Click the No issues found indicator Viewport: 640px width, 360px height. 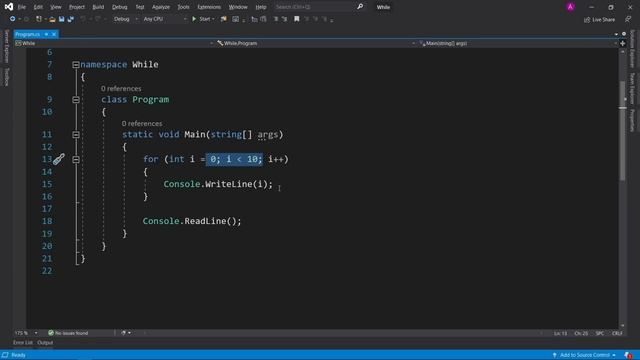click(68, 333)
